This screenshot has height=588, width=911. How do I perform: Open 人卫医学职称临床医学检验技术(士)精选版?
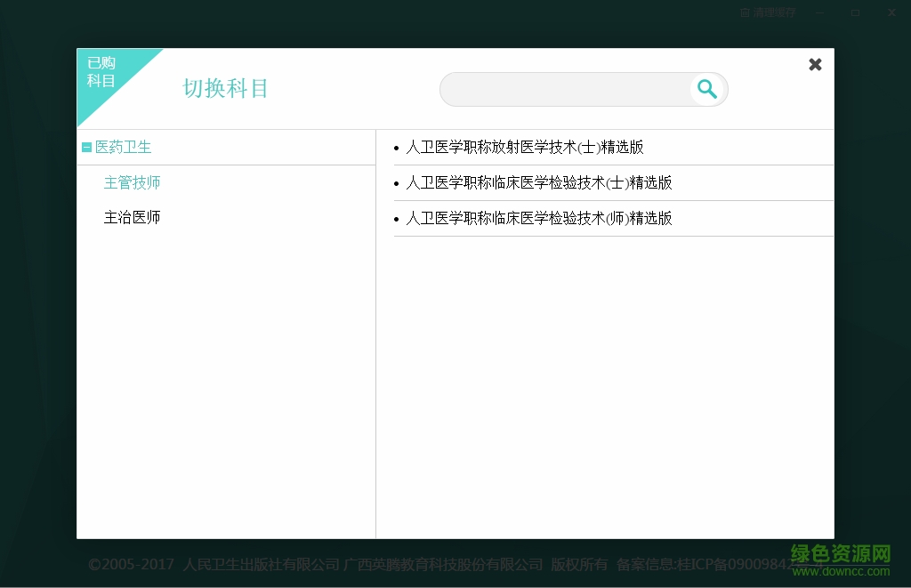click(539, 182)
